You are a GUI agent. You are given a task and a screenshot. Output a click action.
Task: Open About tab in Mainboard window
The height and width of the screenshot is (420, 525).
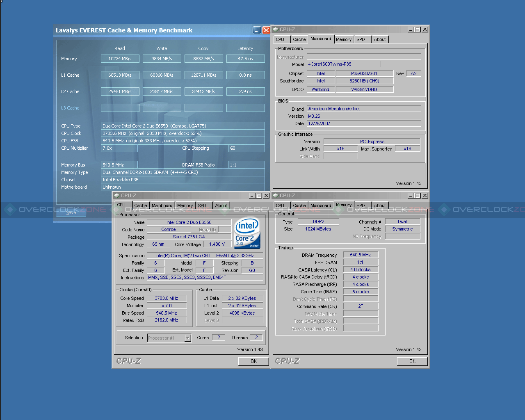pos(380,40)
